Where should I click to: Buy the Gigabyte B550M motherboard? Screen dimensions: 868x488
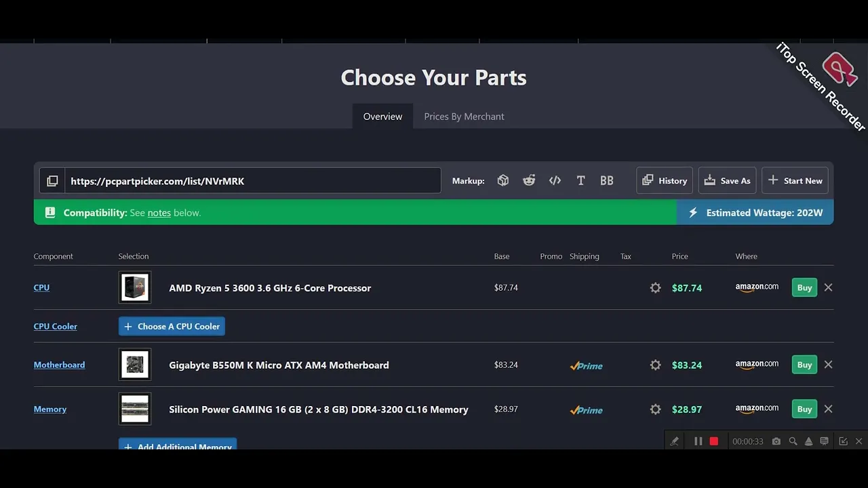(x=804, y=365)
